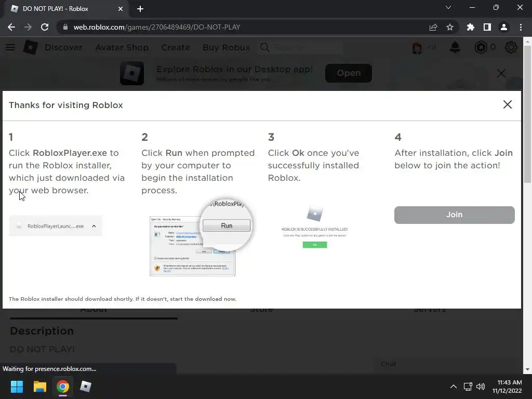Screen dimensions: 532x399
Task: Open network status in system tray
Action: [468, 387]
